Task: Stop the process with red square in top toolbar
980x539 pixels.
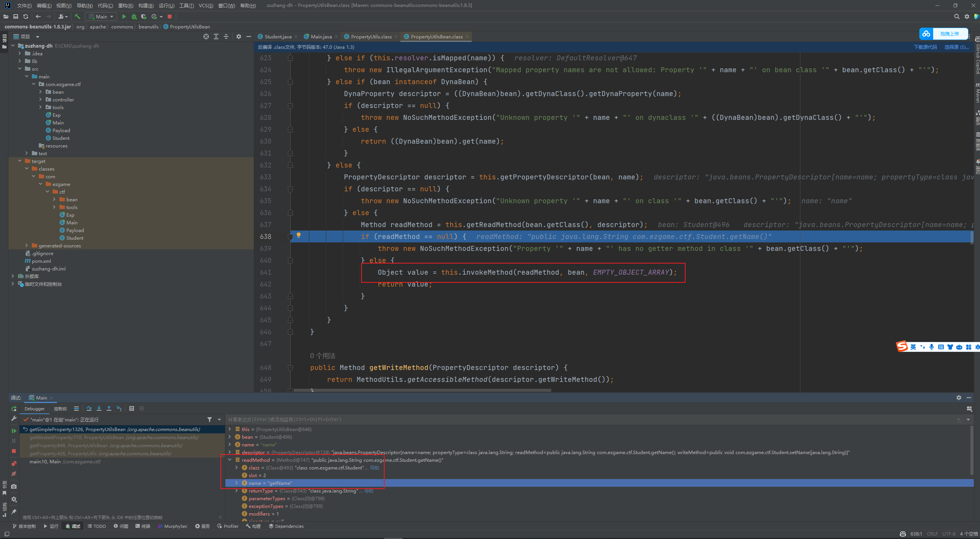Action: pyautogui.click(x=170, y=17)
